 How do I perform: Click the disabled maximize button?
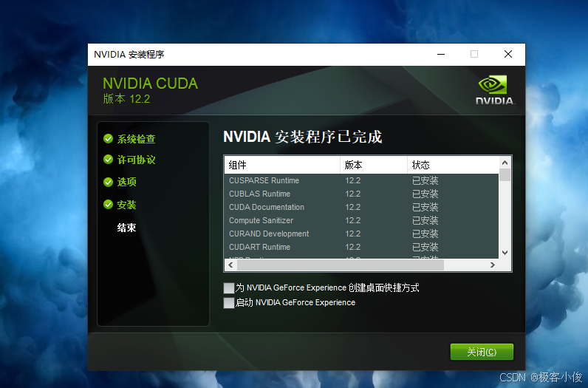coord(474,55)
